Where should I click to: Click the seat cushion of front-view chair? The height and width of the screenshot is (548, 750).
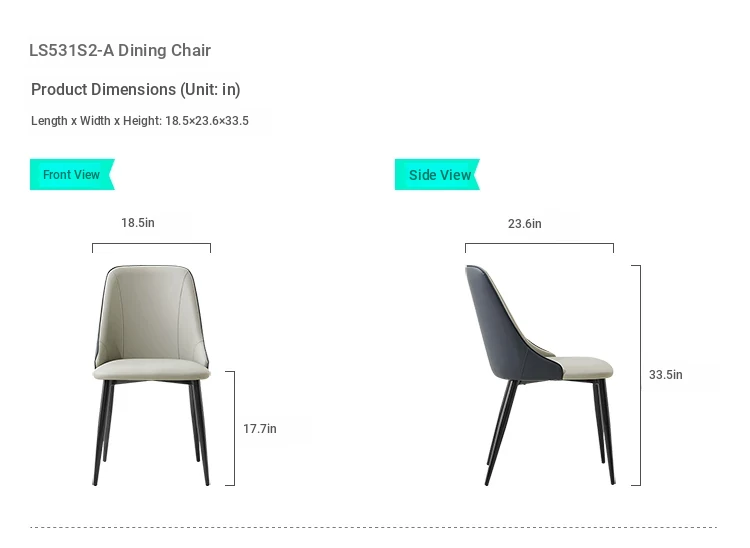pos(152,371)
